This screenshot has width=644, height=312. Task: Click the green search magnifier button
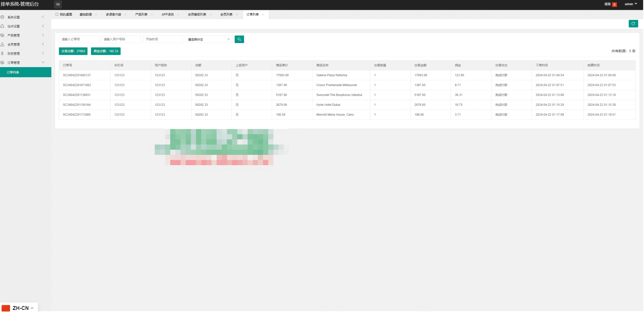239,39
